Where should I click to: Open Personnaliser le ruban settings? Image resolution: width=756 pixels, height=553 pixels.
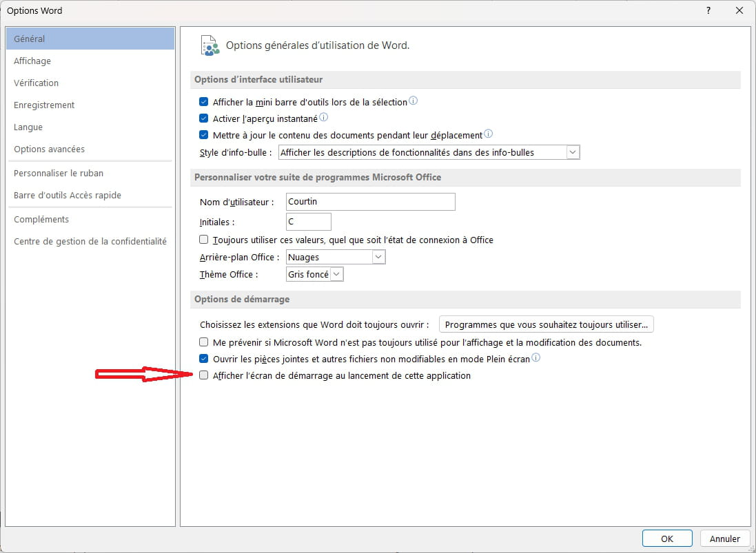point(90,173)
